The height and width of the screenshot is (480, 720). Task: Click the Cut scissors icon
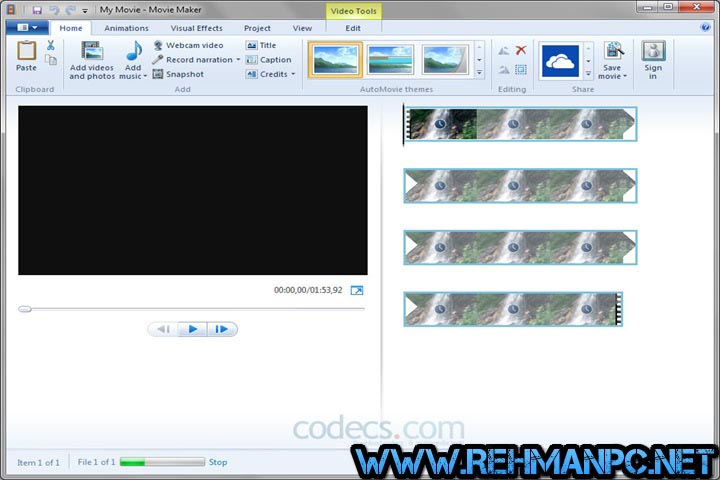(51, 45)
